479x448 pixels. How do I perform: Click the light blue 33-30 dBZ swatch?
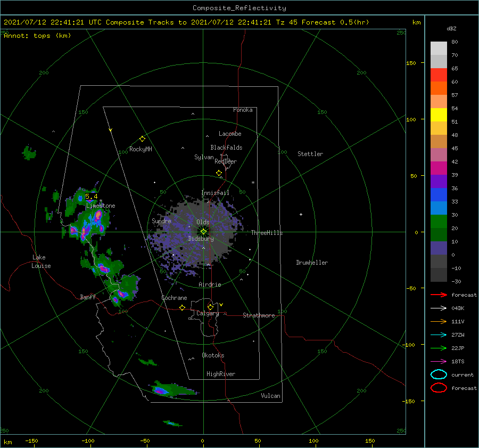[439, 208]
